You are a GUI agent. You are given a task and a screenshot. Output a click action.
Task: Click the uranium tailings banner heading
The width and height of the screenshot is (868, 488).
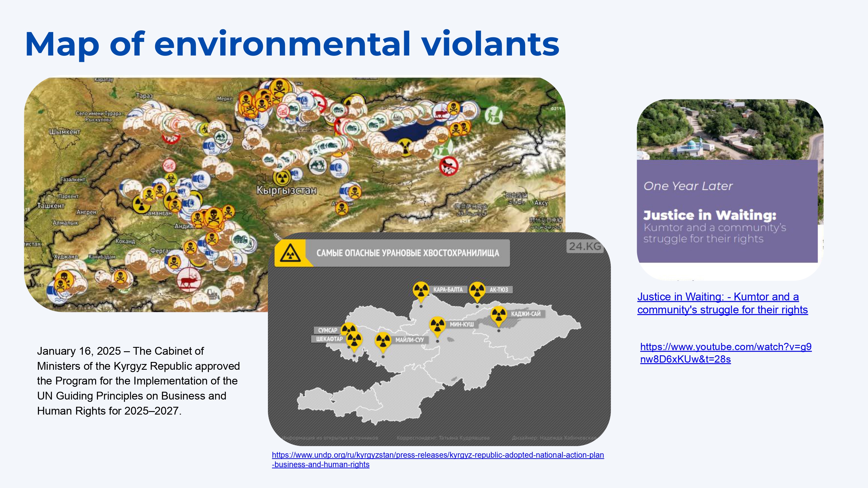407,253
